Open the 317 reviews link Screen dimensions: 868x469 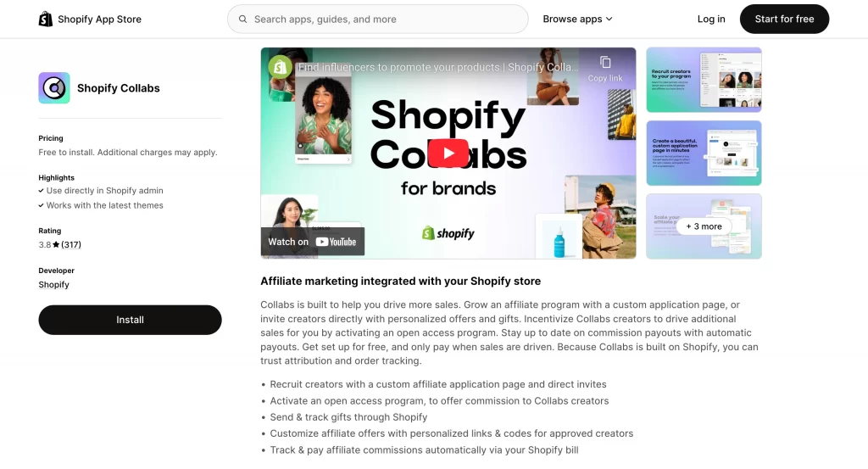tap(71, 244)
